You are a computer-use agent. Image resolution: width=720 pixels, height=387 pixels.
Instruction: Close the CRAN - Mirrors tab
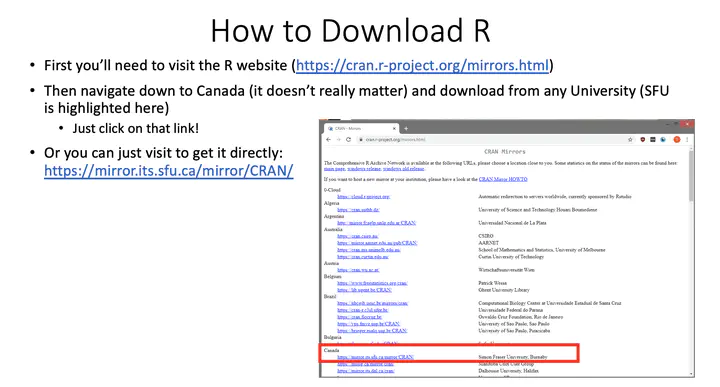[x=394, y=129]
